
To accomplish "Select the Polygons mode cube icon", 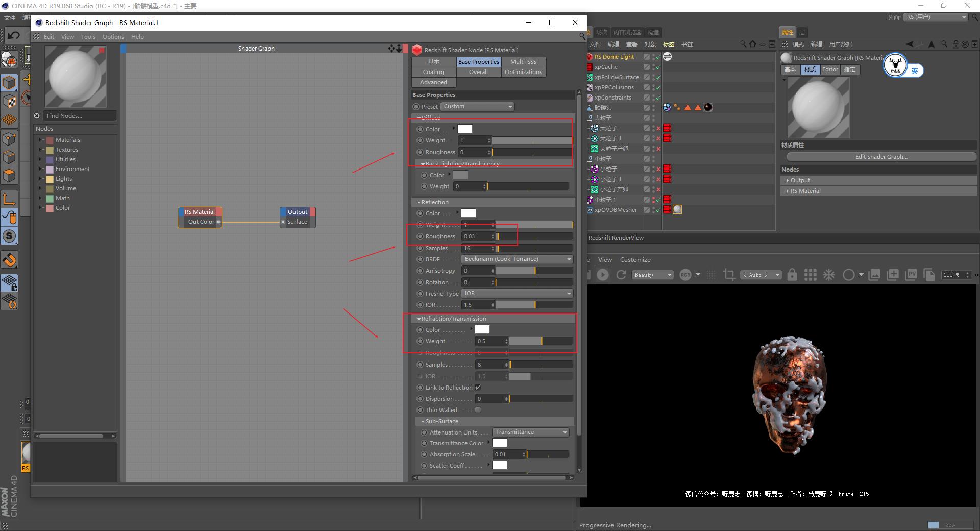I will click(9, 176).
